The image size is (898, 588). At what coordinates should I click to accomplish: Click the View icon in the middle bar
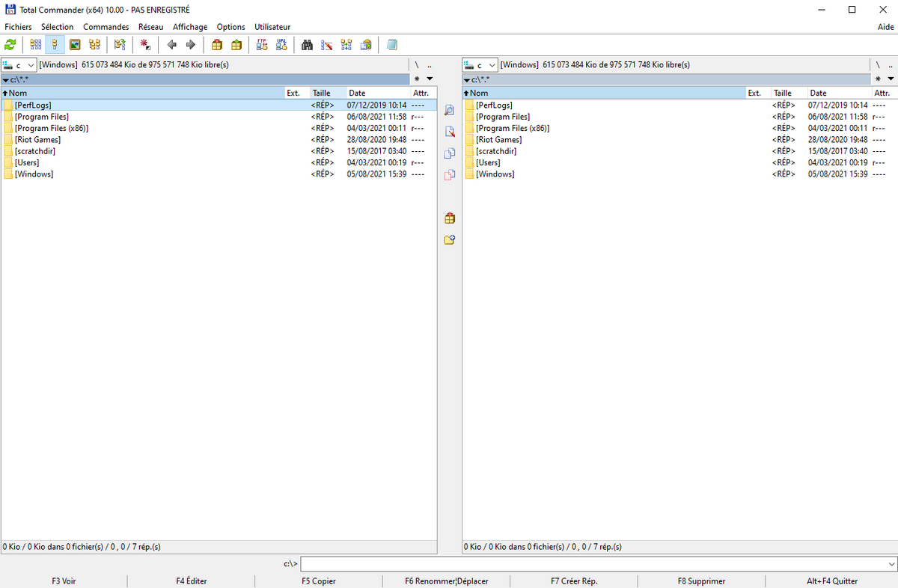[450, 111]
